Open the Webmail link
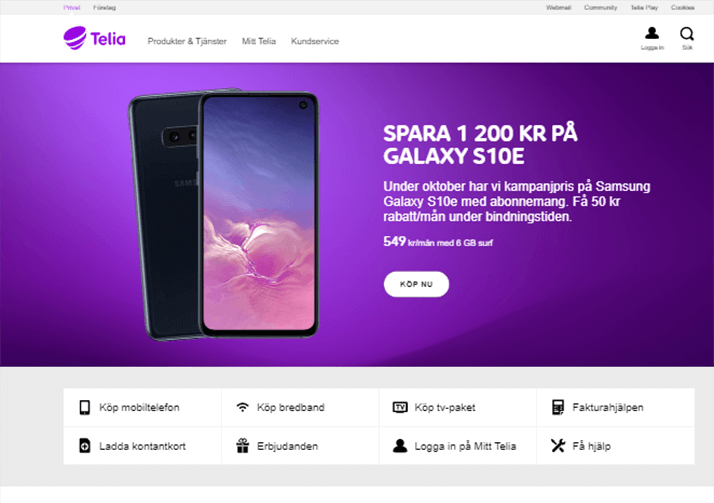Image resolution: width=714 pixels, height=503 pixels. click(558, 8)
